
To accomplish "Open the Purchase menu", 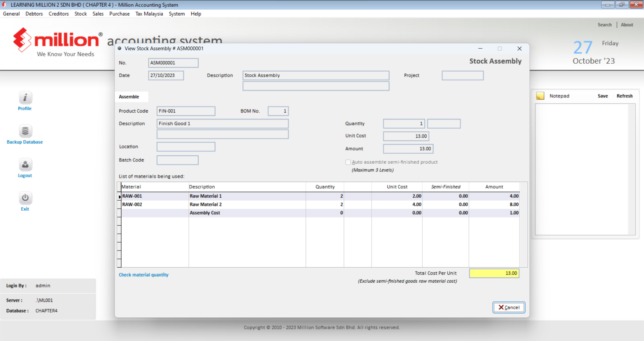I will coord(119,14).
